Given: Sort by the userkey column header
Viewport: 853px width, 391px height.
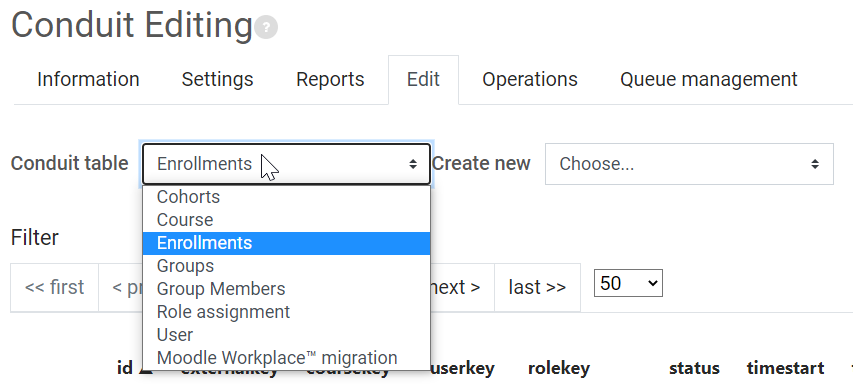Looking at the screenshot, I should point(461,369).
